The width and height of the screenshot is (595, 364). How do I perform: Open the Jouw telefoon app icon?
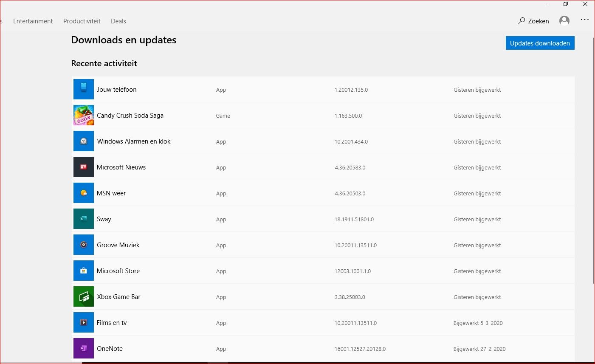[x=84, y=89]
